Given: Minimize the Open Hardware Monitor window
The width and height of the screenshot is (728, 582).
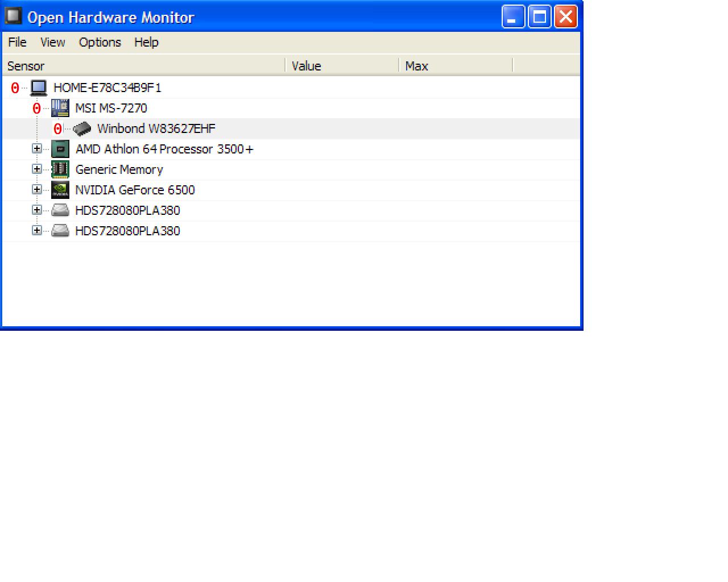Looking at the screenshot, I should (x=513, y=16).
